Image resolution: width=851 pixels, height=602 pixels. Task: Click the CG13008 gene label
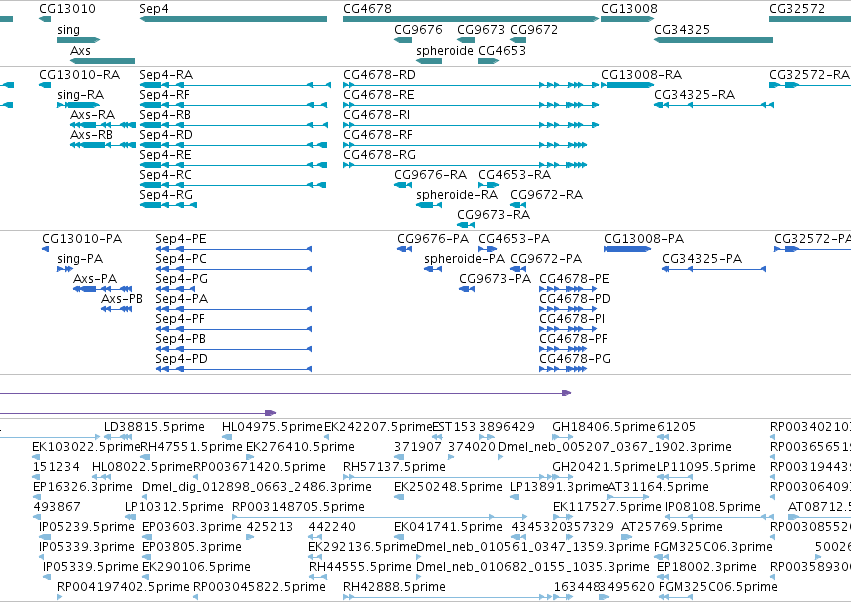[629, 9]
